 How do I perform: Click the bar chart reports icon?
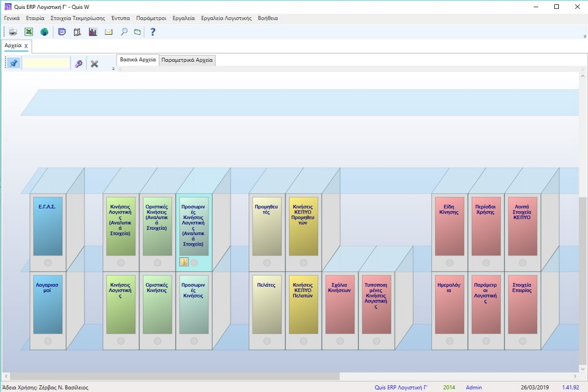click(x=93, y=32)
